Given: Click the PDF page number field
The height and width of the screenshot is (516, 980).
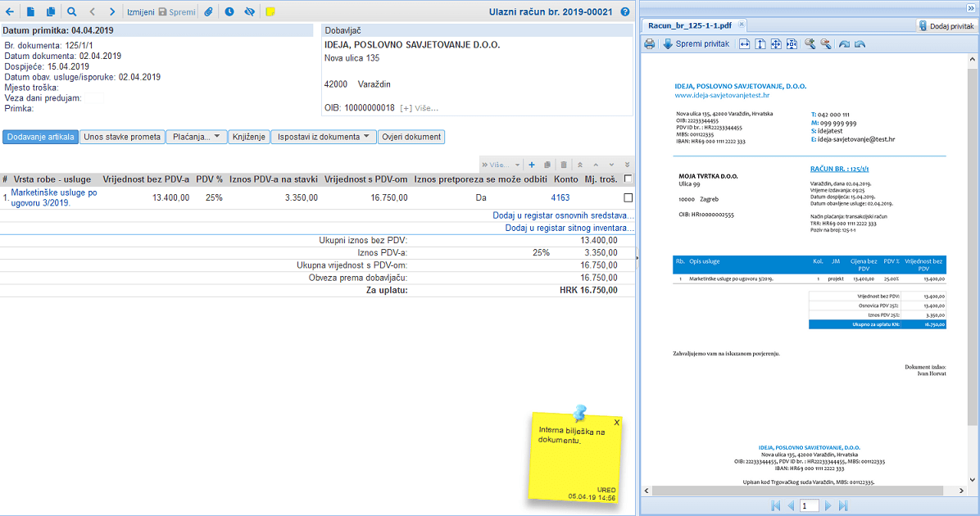Looking at the screenshot, I should [x=808, y=506].
